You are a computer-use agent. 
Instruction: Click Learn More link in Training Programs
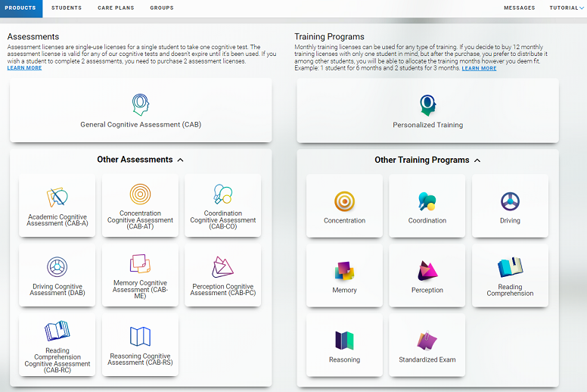(x=479, y=68)
